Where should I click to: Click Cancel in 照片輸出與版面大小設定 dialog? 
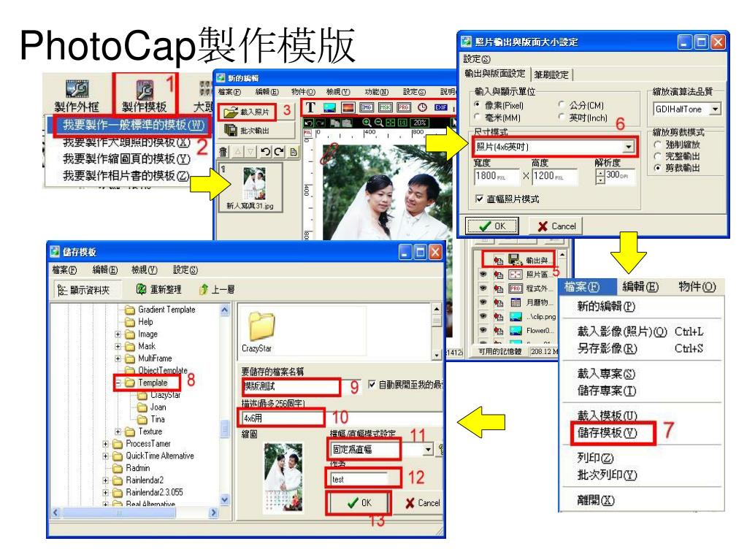(556, 226)
